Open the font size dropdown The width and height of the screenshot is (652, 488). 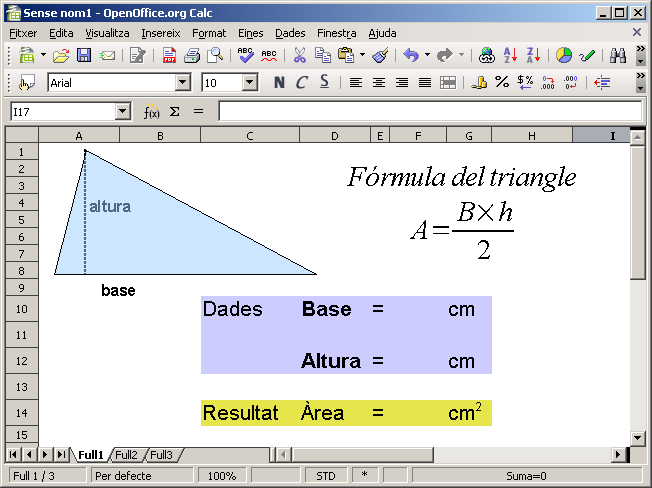tap(264, 83)
